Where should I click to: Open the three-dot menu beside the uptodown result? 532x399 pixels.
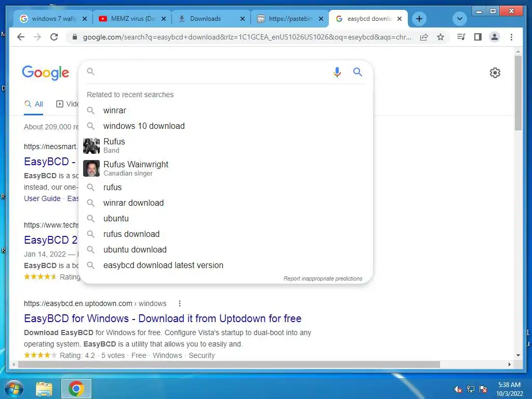pyautogui.click(x=179, y=303)
